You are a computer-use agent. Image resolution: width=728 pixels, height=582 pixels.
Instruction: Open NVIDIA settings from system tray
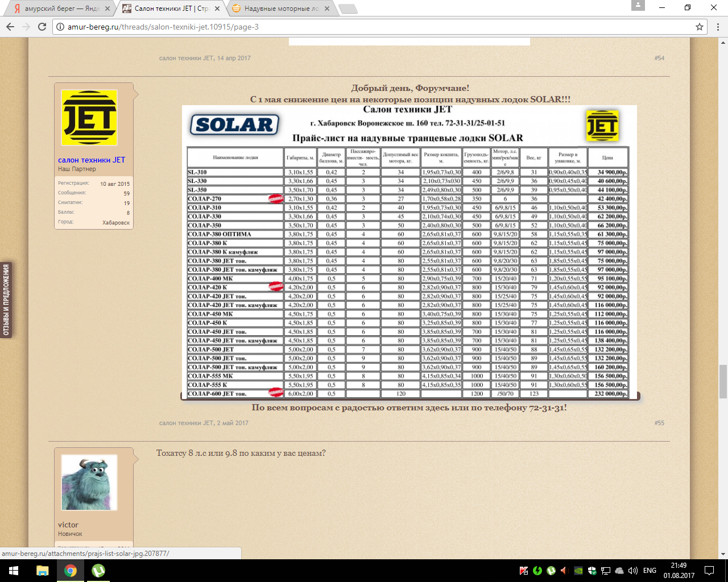pos(578,571)
